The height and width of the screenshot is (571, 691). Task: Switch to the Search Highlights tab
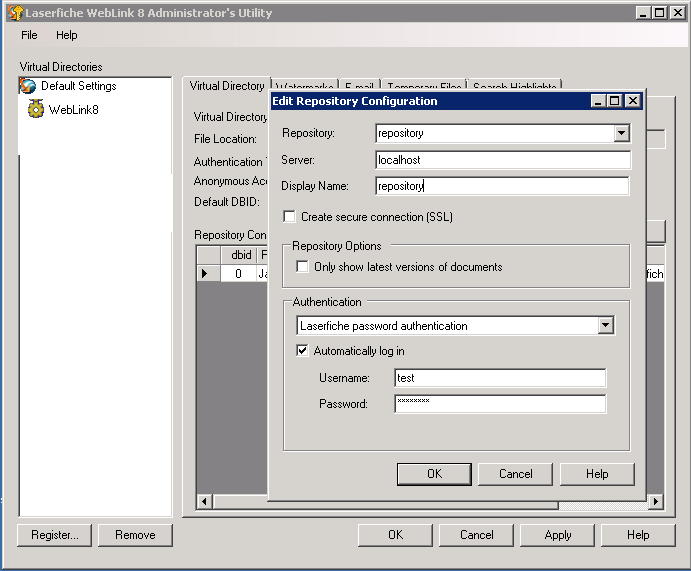click(514, 85)
